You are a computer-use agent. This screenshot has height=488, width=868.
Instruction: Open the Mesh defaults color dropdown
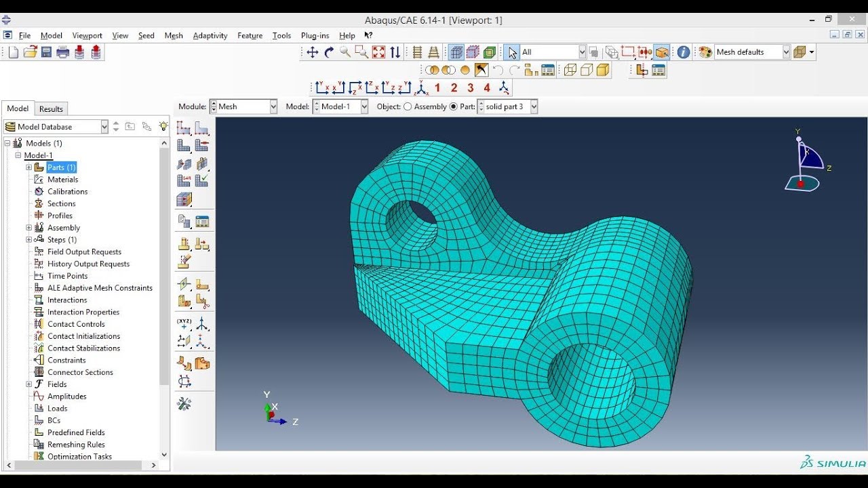(x=753, y=52)
